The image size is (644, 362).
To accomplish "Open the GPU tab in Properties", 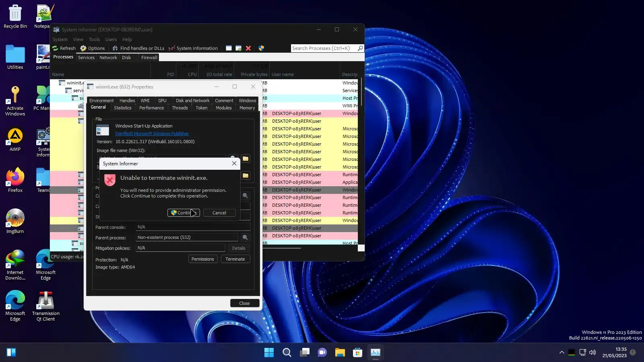I will point(162,101).
